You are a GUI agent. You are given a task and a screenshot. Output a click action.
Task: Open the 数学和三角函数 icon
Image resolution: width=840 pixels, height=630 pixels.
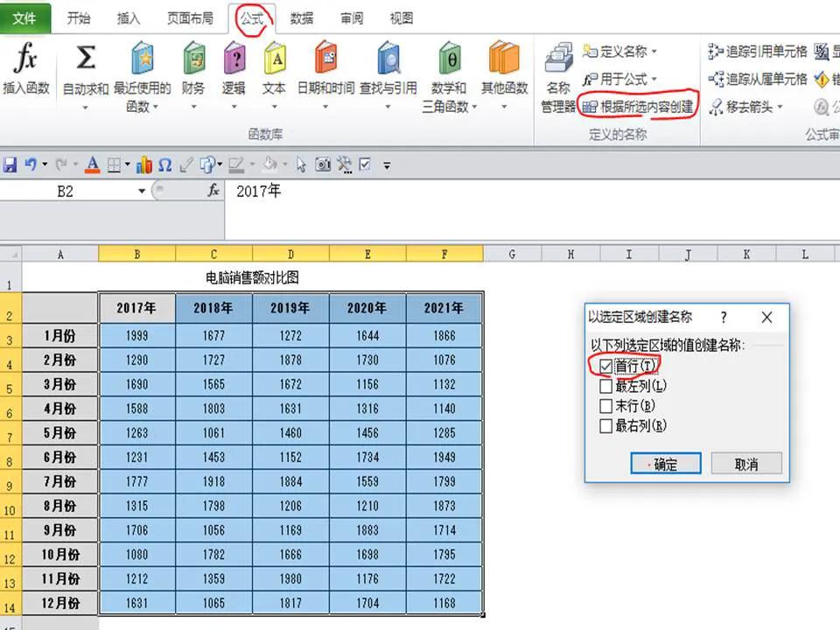[449, 58]
